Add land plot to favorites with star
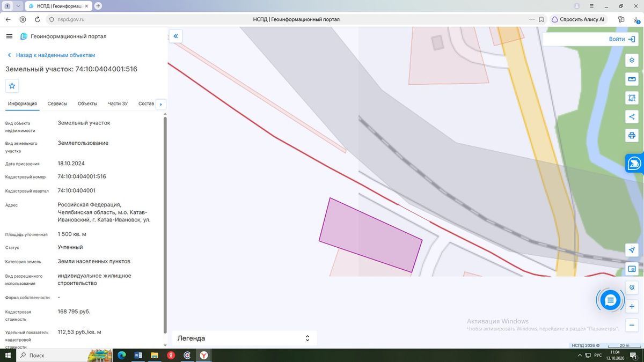The height and width of the screenshot is (362, 644). click(12, 86)
